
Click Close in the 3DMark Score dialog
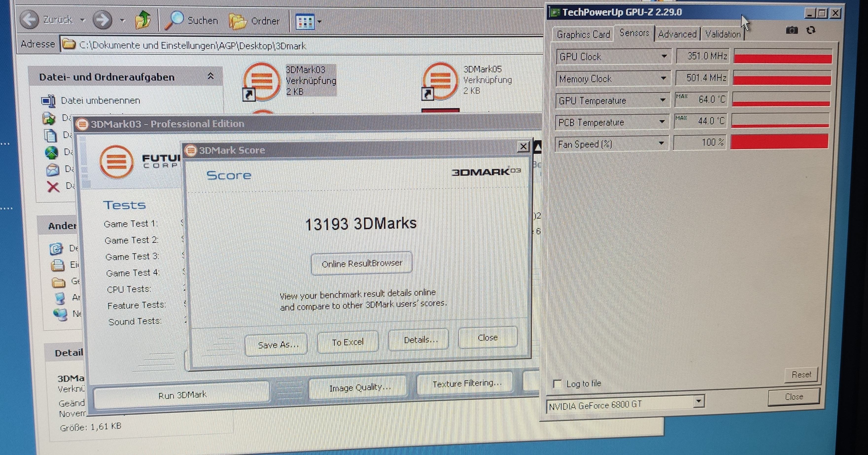(x=487, y=337)
